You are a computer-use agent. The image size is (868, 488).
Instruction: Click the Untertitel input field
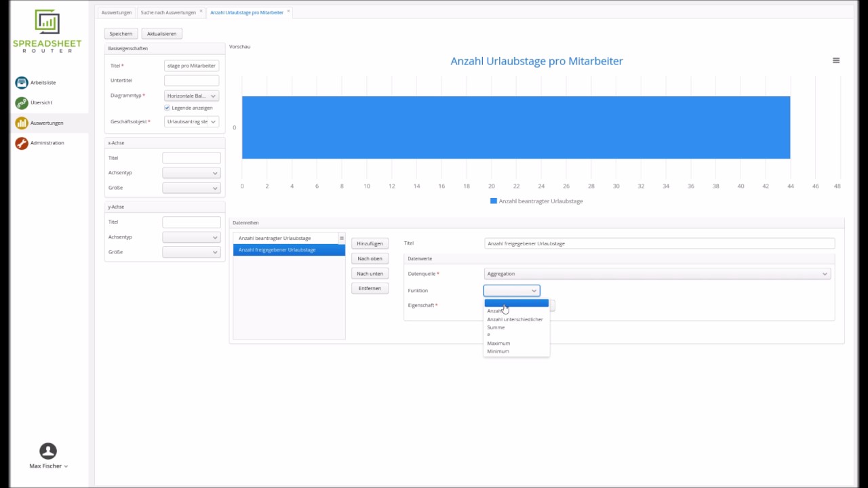point(191,81)
